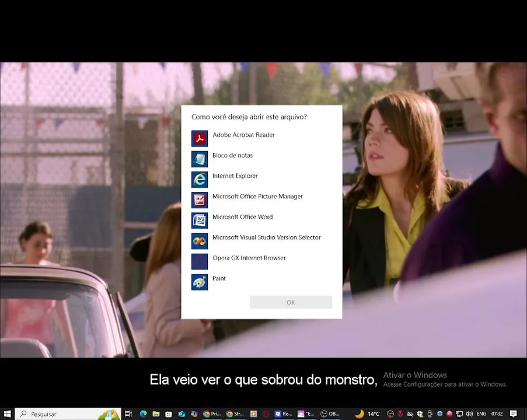Launch Microsoft Edge from the taskbar

(143, 414)
